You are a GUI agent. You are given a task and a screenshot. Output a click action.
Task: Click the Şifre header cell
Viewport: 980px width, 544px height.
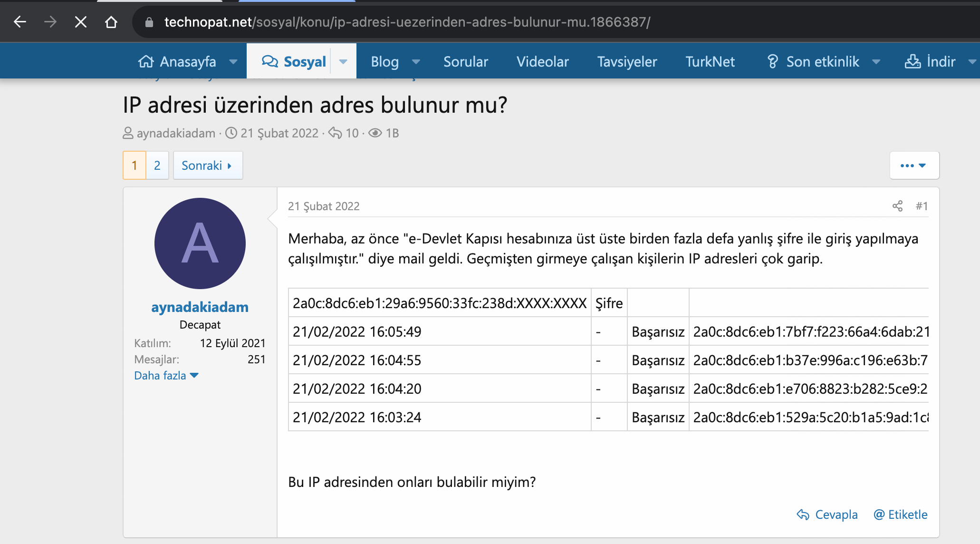[609, 303]
